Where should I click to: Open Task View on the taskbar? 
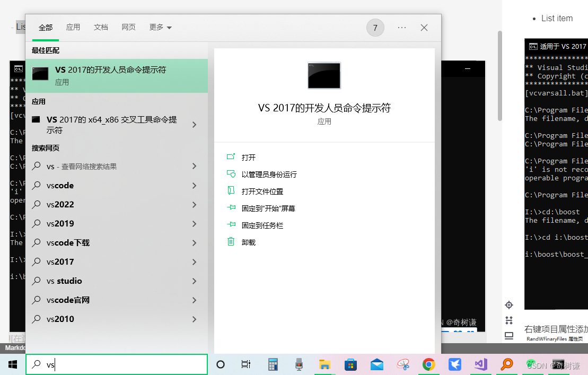tap(246, 364)
